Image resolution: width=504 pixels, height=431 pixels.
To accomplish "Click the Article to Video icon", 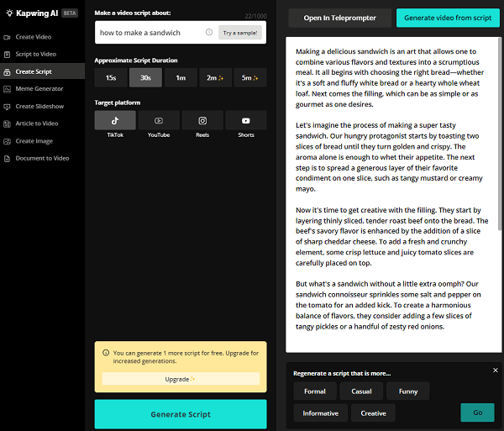I will coord(7,124).
